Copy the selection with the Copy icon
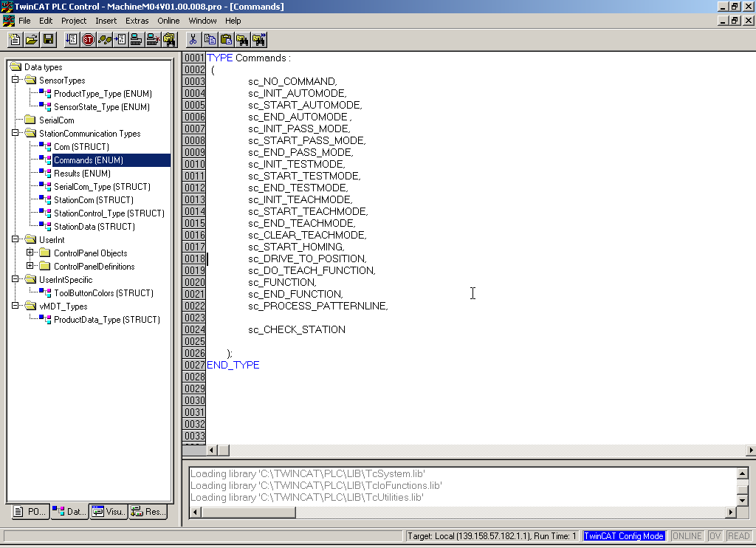Viewport: 756px width, 548px height. click(x=210, y=40)
